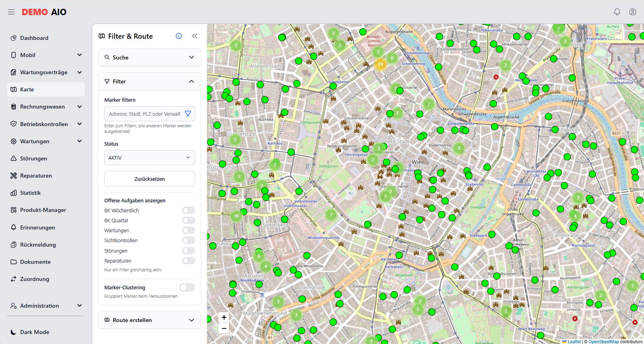
Task: Select Karte in the sidebar
Action: click(x=46, y=89)
